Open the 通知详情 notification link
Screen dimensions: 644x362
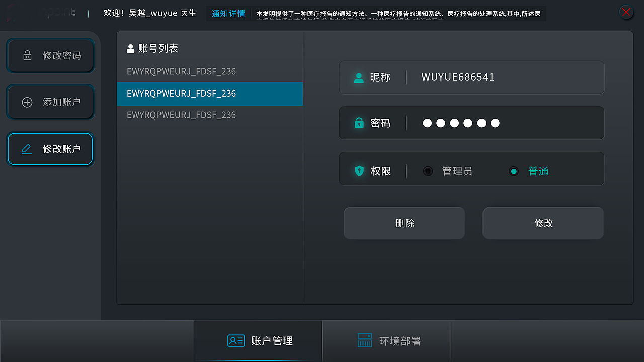(228, 13)
